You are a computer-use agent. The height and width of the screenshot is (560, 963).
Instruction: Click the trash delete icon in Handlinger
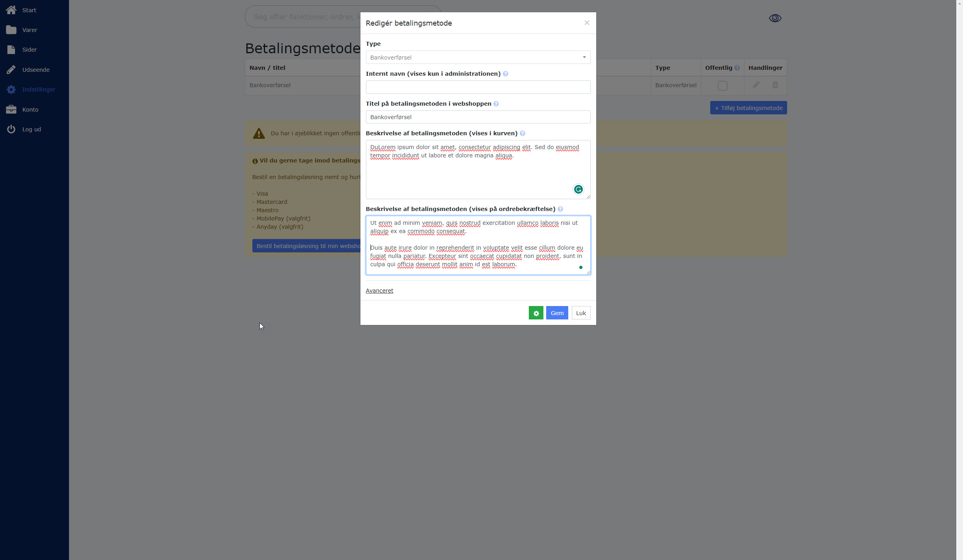[x=775, y=85]
